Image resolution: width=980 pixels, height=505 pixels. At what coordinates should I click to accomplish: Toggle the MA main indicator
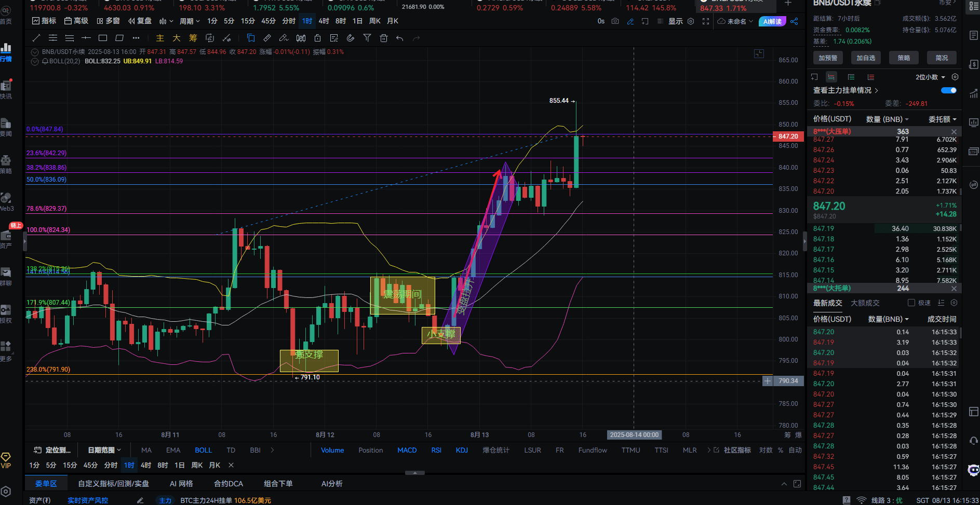[x=146, y=450]
